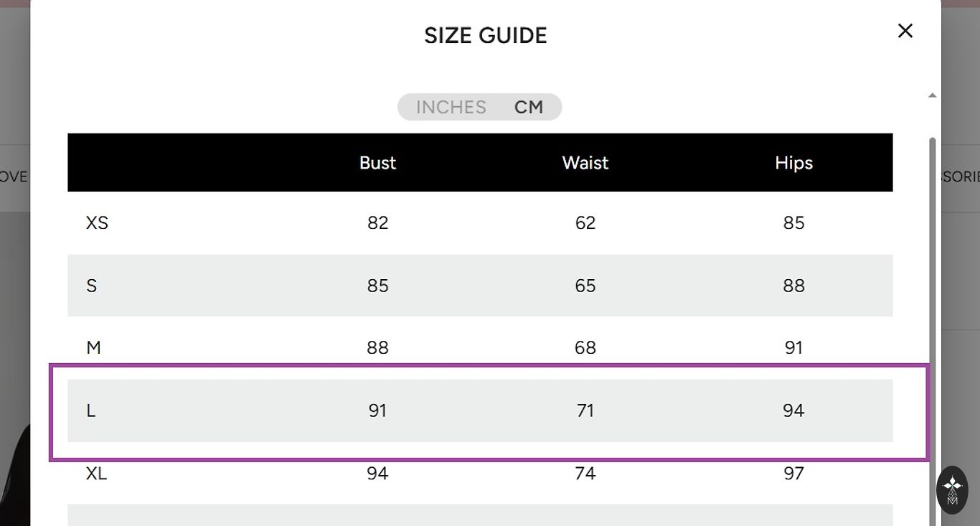Select the highlighted L size label
This screenshot has height=526, width=980.
pos(91,410)
